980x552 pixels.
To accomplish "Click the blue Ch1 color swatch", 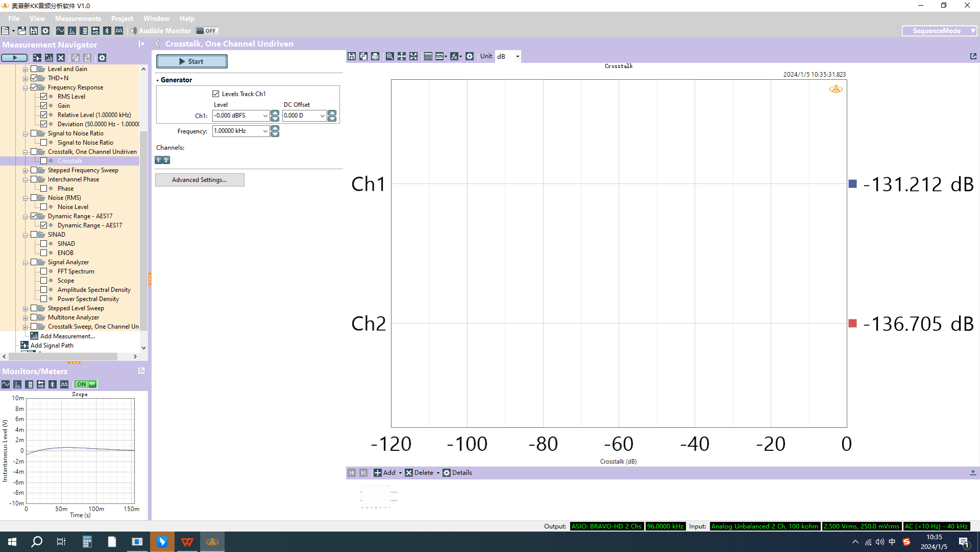I will click(x=852, y=184).
